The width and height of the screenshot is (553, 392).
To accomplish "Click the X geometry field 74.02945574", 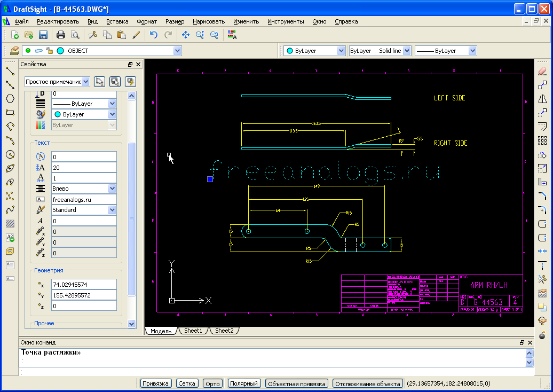I will 84,285.
